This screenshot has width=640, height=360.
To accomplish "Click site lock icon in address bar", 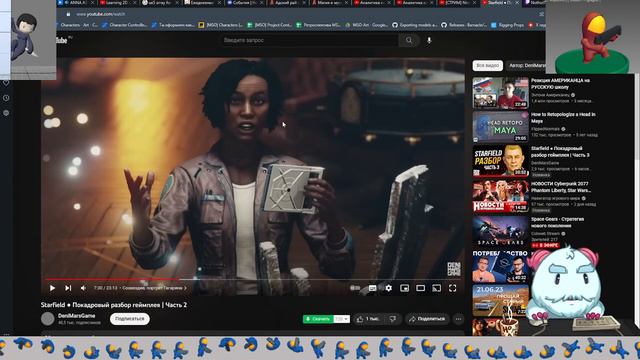I will click(x=68, y=14).
